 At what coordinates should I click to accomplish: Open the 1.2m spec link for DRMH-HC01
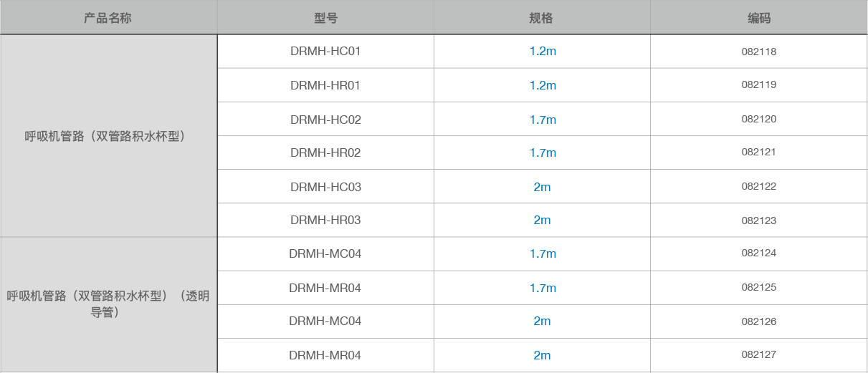click(x=543, y=52)
